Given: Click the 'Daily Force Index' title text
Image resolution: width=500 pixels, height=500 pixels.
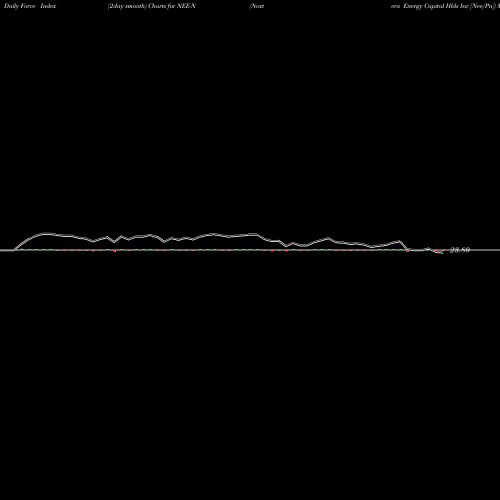Looking at the screenshot, I should [30, 6].
